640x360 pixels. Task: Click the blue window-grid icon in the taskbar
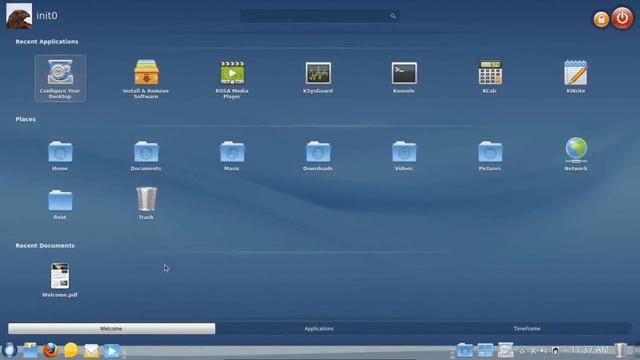point(485,350)
